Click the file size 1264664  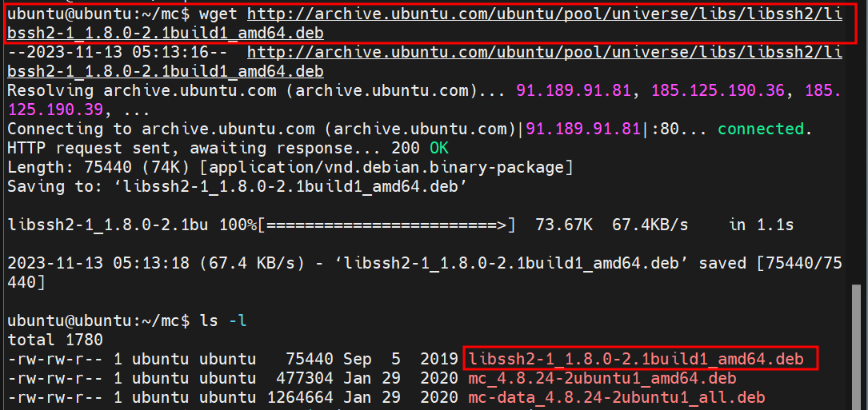pos(299,397)
